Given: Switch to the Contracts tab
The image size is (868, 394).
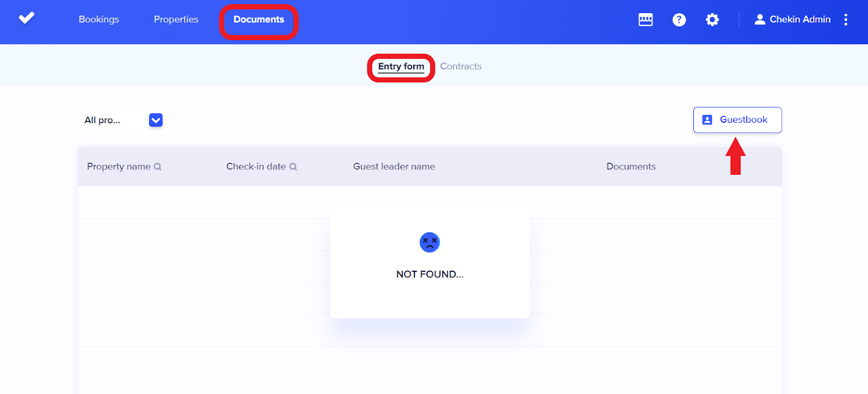Looking at the screenshot, I should (461, 67).
